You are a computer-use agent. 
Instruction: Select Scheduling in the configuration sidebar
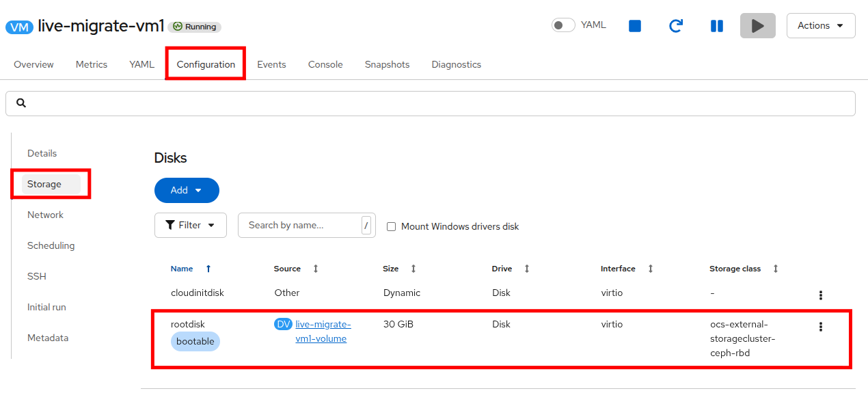(51, 245)
